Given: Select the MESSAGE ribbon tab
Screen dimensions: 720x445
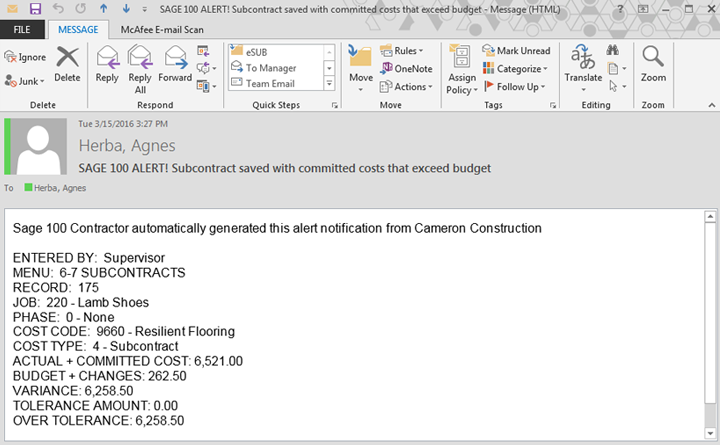Looking at the screenshot, I should (x=78, y=29).
